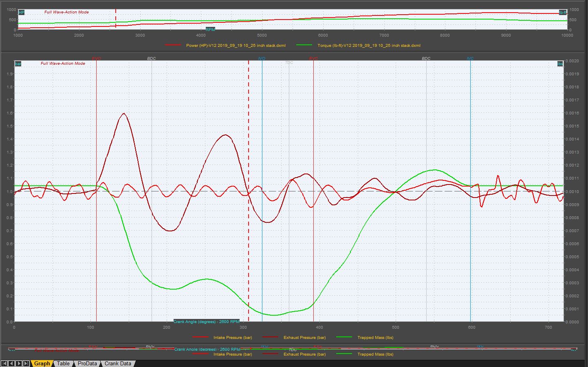Screen dimensions: 588x367
Task: Click the red dashed RPM cursor in the power chart
Action: click(116, 18)
